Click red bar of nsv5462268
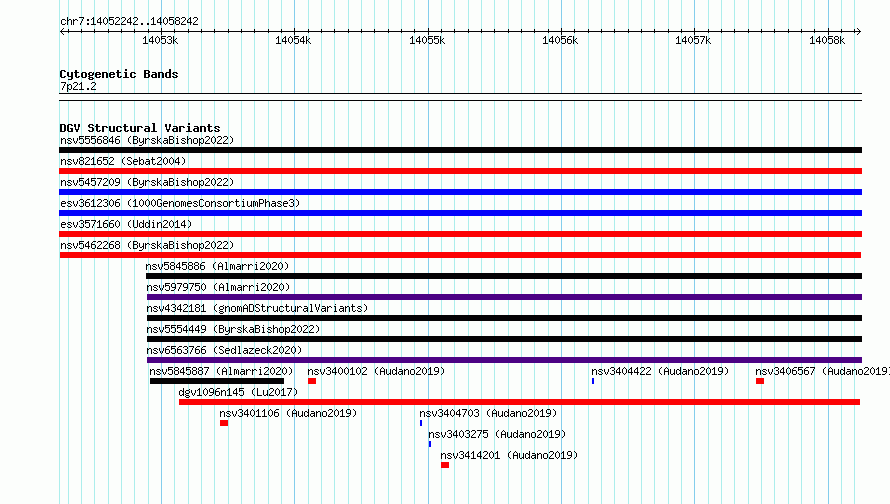Viewport: 890px width, 504px height. click(460, 255)
